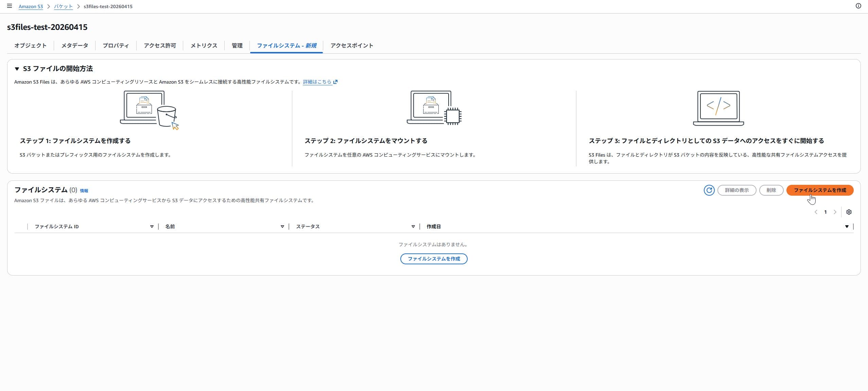Refresh the file systems list
This screenshot has width=868, height=391.
click(x=709, y=190)
